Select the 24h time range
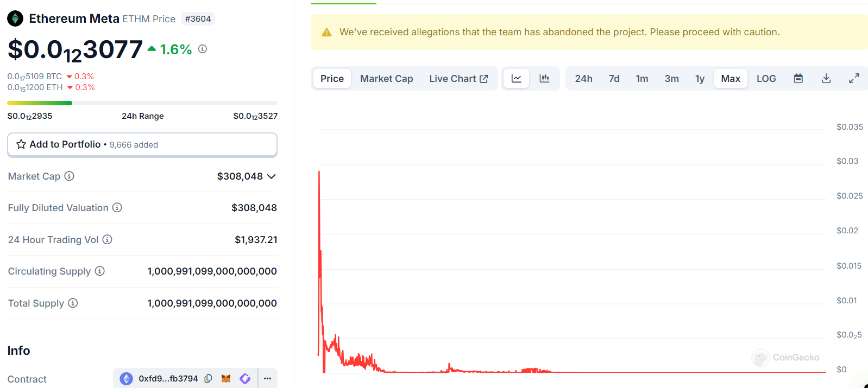The image size is (868, 388). (x=583, y=79)
